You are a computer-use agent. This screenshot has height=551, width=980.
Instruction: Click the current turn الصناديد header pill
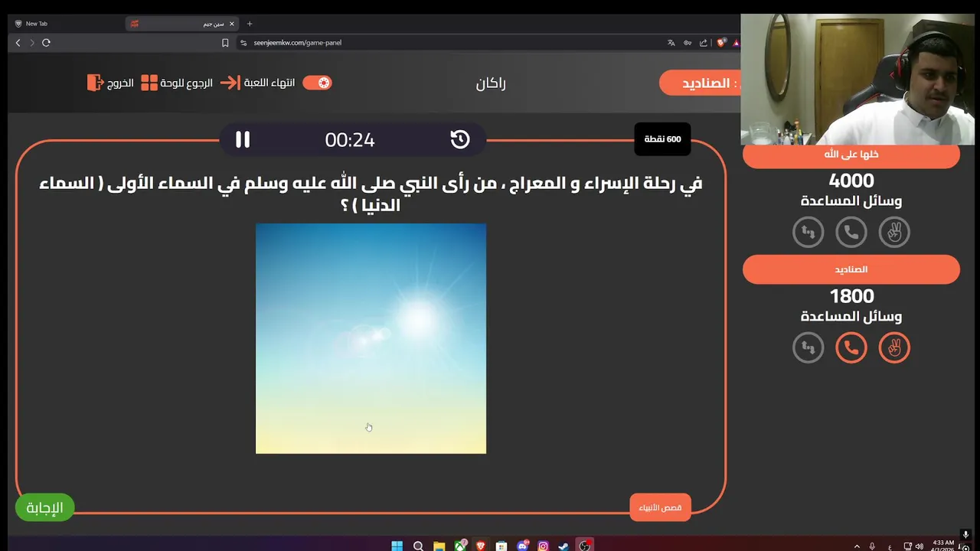700,83
